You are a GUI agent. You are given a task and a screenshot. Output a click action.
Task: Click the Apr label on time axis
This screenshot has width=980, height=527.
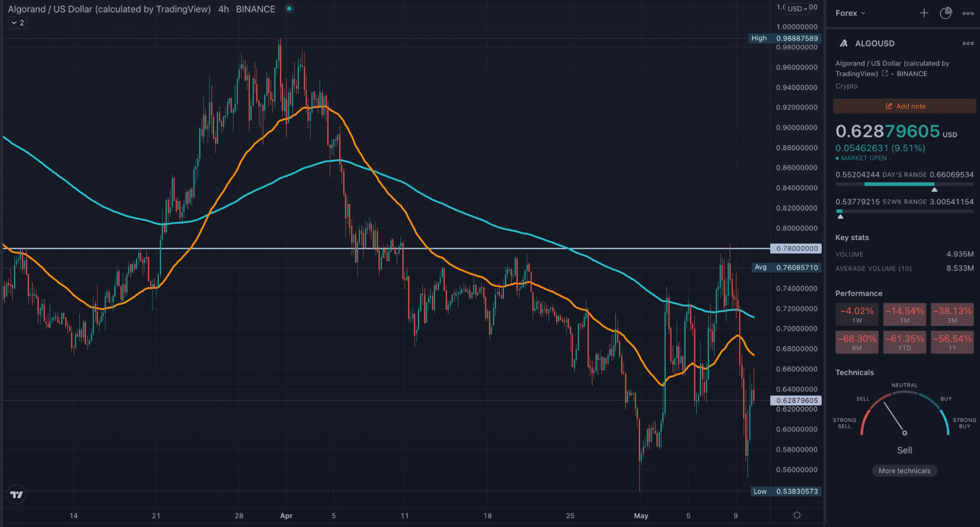coord(286,516)
